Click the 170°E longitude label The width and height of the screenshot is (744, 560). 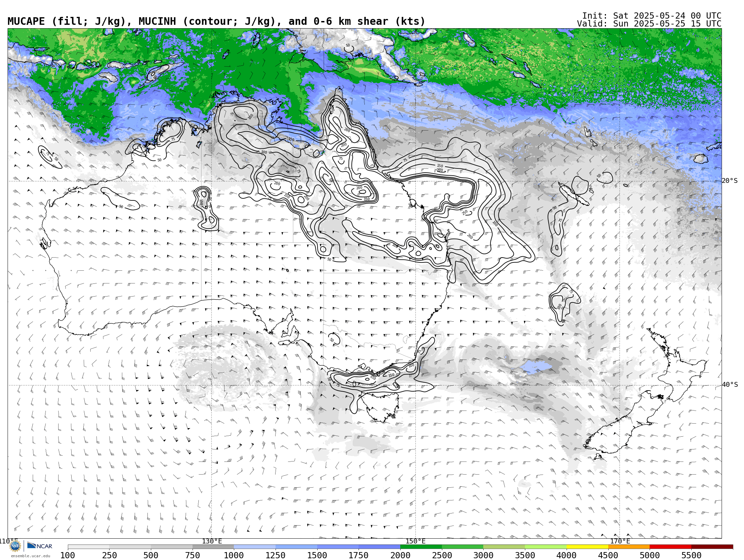pyautogui.click(x=620, y=541)
